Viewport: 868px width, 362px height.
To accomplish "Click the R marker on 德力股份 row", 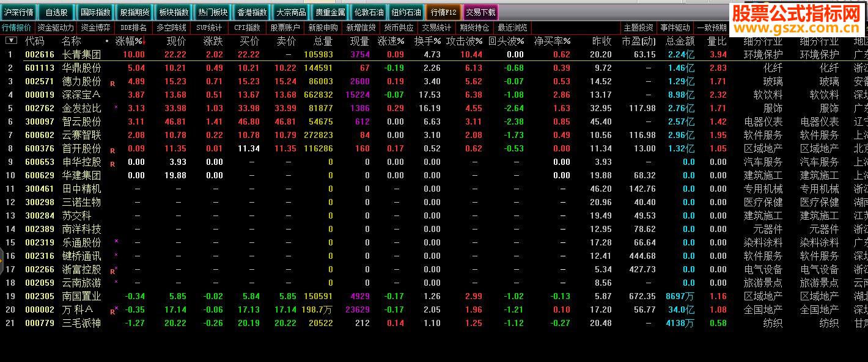I will 112,83.
